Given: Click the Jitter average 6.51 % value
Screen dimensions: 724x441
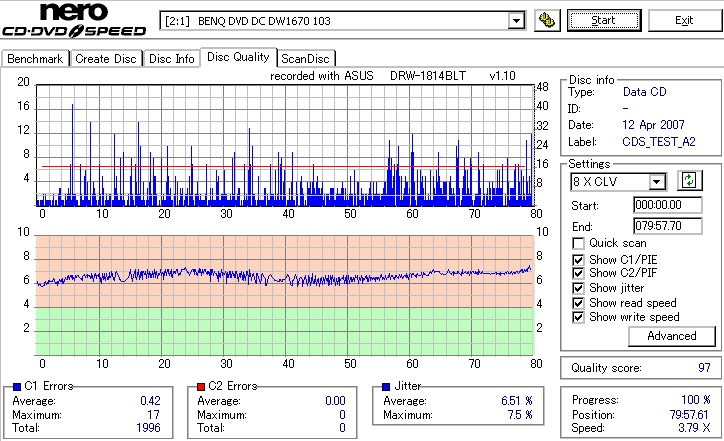Looking at the screenshot, I should click(517, 400).
